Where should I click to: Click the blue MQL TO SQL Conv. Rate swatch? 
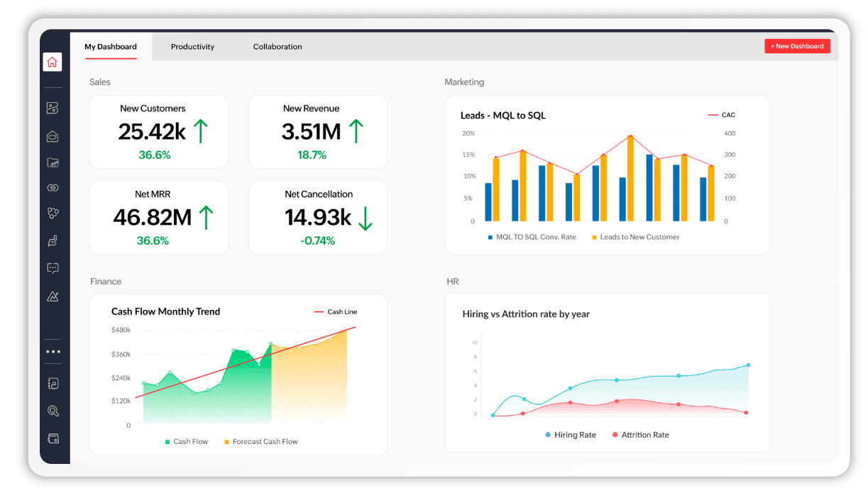coord(490,237)
